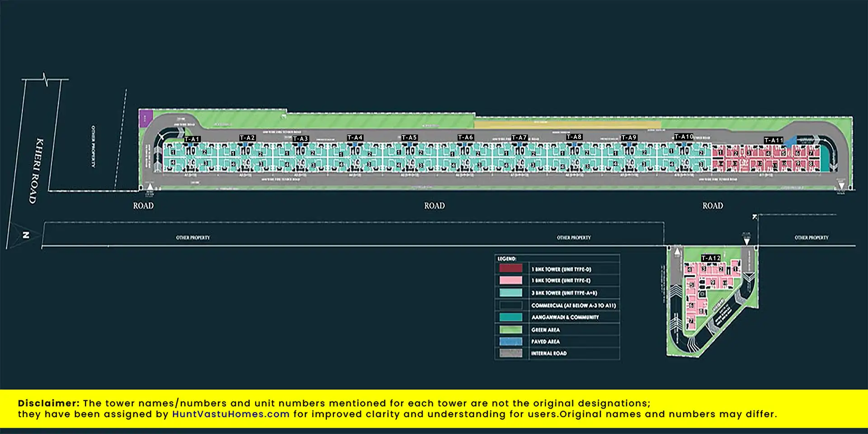Viewport: 868px width, 434px height.
Task: Click the T-A10 tower label
Action: point(683,137)
